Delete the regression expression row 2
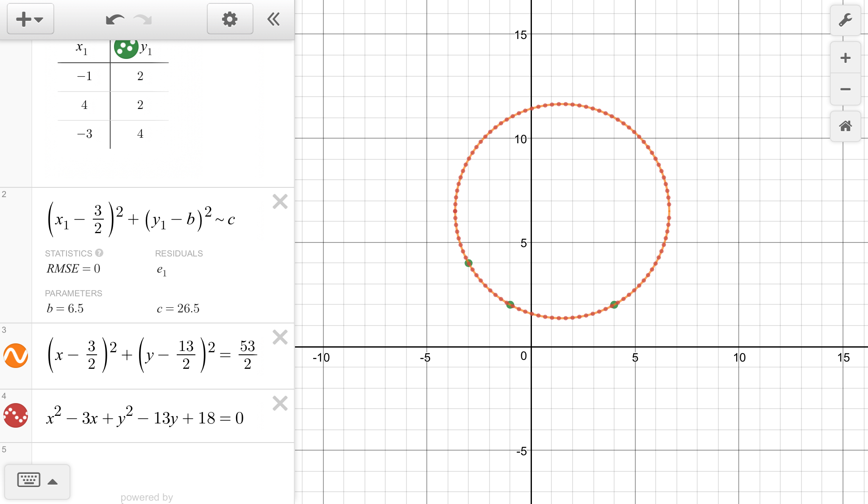This screenshot has width=868, height=504. tap(280, 201)
